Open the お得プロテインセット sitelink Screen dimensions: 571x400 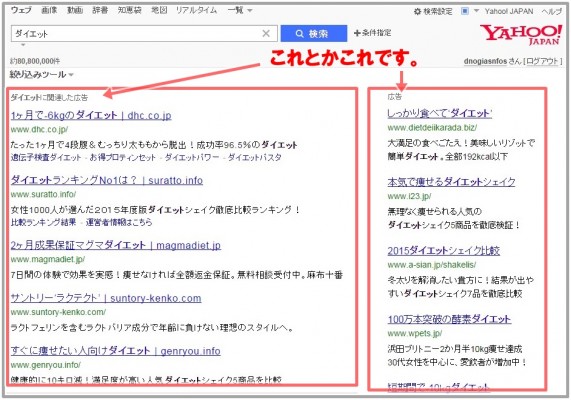(x=123, y=158)
